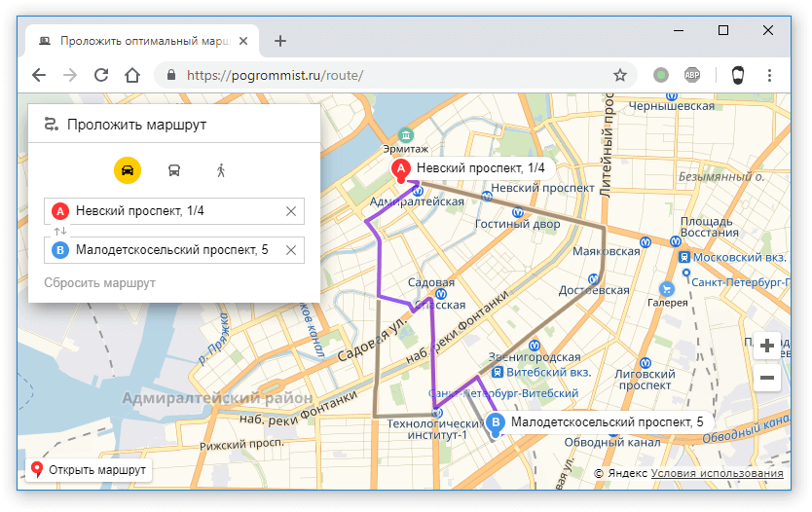This screenshot has width=812, height=512.
Task: Switch to public transport bus mode
Action: 174,170
